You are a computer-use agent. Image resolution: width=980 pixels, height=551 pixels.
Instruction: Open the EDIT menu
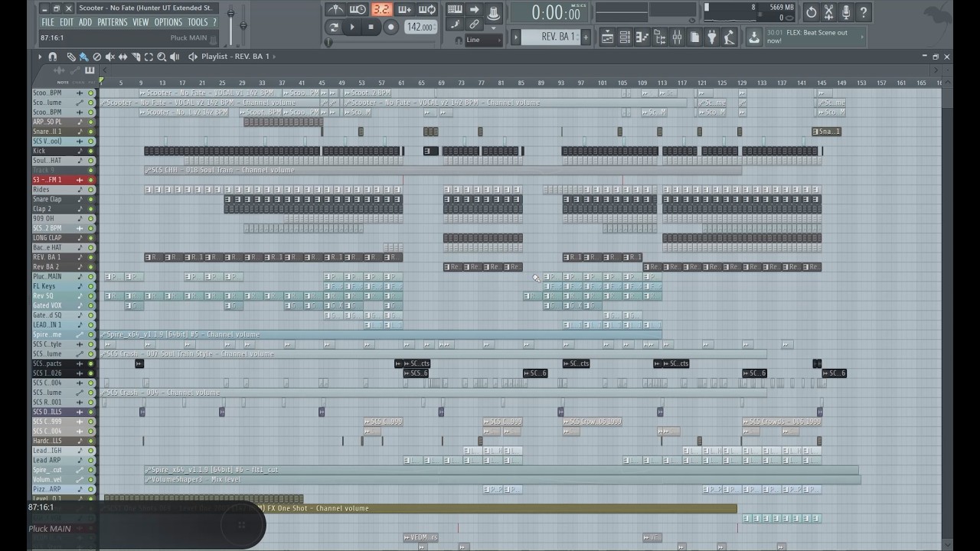(x=67, y=22)
